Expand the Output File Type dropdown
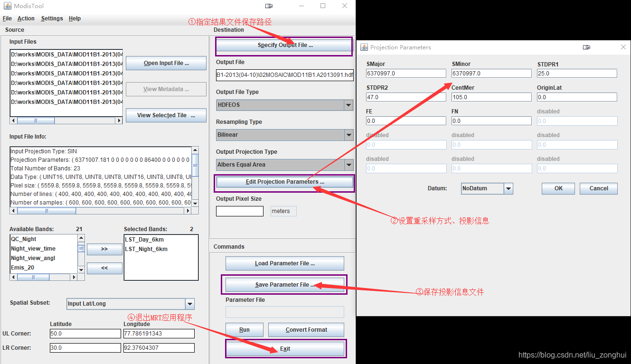 348,105
